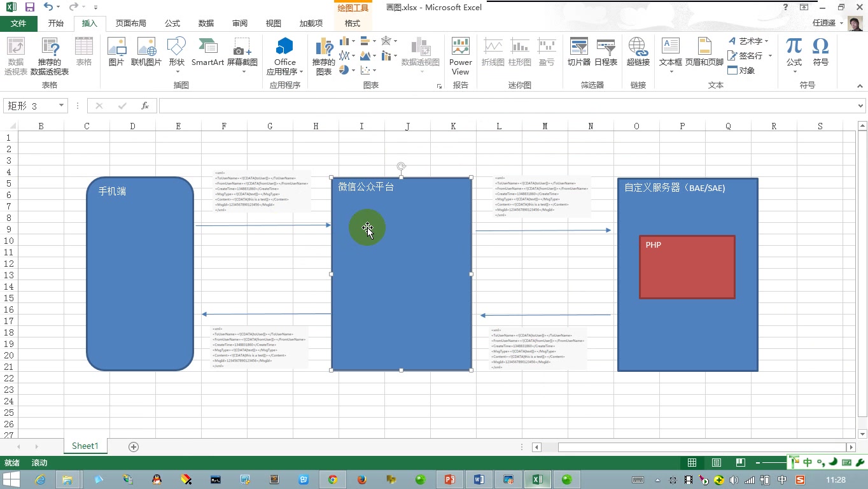Insert an Object (对象)
Image resolution: width=868 pixels, height=489 pixels.
click(x=741, y=70)
